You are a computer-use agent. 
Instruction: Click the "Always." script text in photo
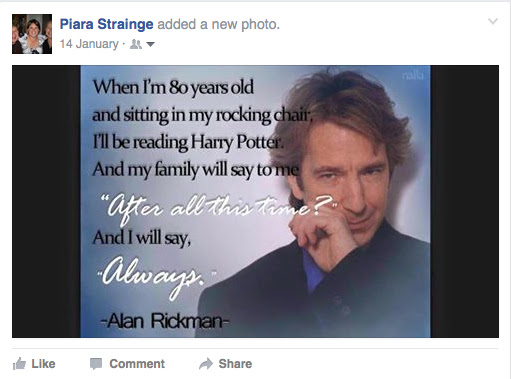154,278
